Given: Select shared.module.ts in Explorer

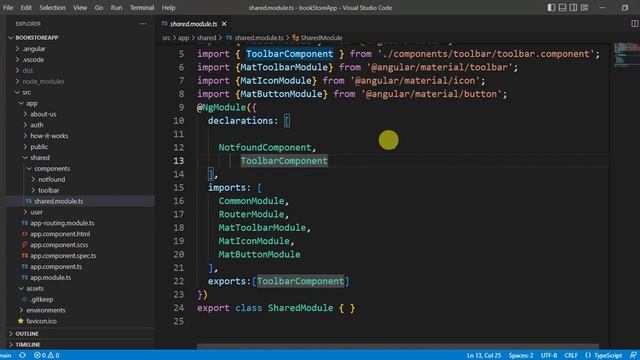Looking at the screenshot, I should (x=58, y=201).
